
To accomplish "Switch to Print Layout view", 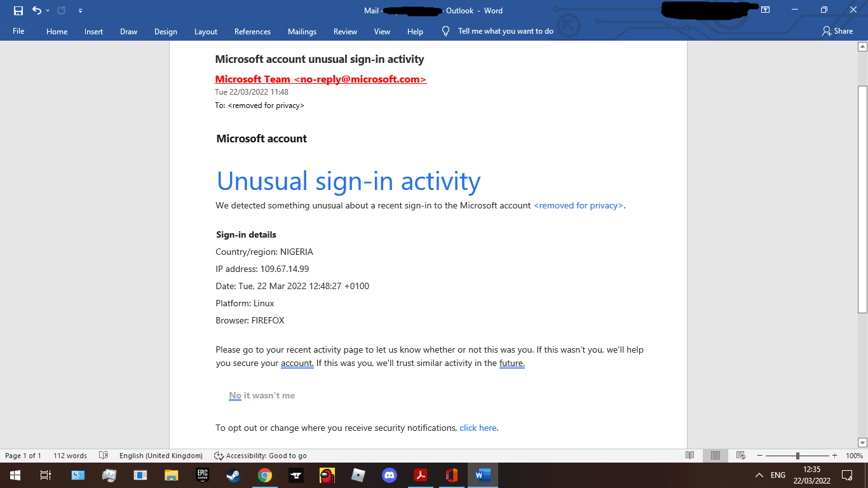I will click(x=715, y=456).
